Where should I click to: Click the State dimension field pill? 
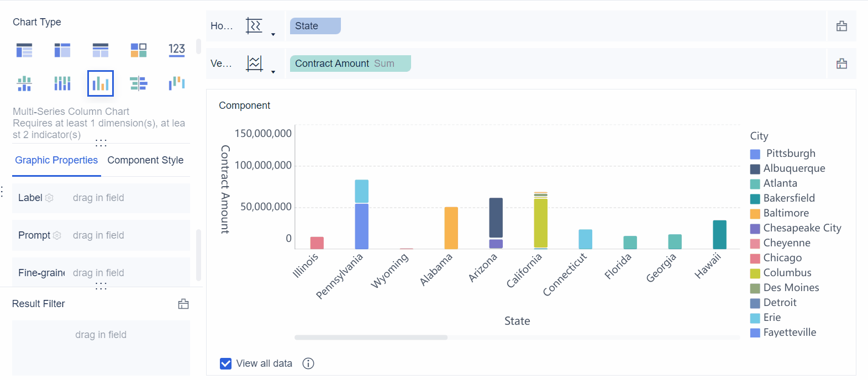tap(315, 26)
